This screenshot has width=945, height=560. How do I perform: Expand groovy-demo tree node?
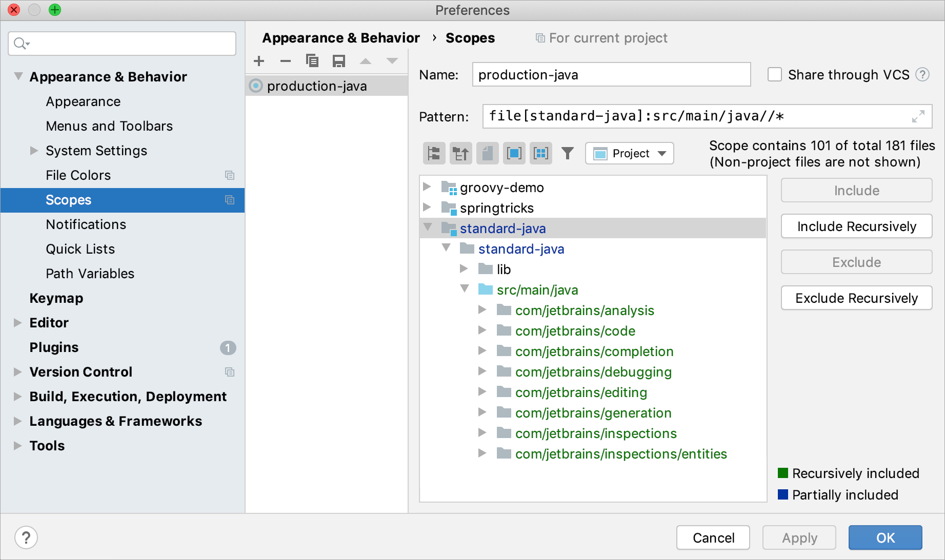point(427,186)
